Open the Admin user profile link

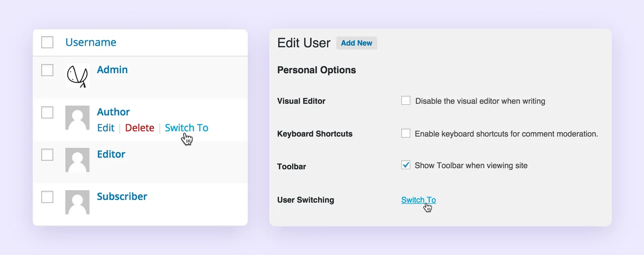112,70
